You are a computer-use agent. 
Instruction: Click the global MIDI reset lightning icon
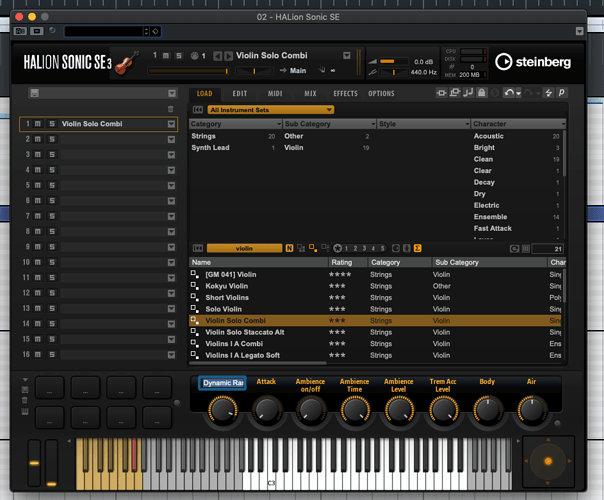549,93
